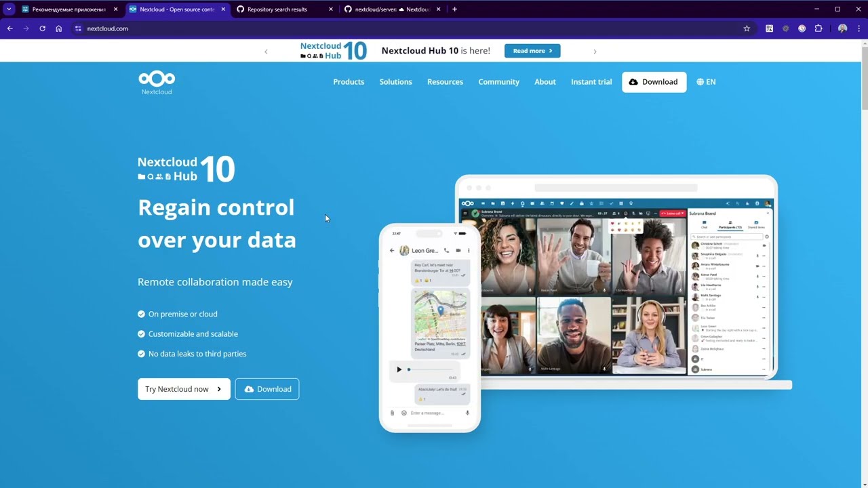The image size is (868, 488).
Task: Open the EN language selector
Action: coord(706,82)
